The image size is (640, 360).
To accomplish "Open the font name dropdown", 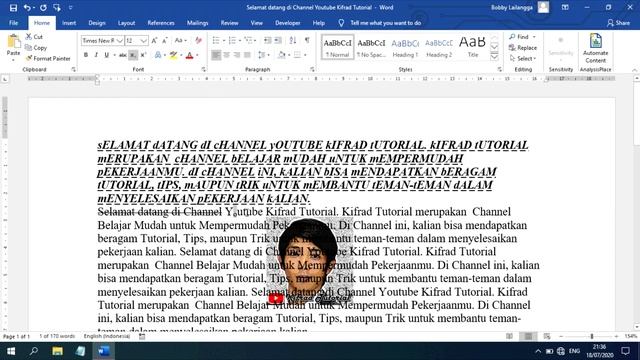I will click(120, 41).
